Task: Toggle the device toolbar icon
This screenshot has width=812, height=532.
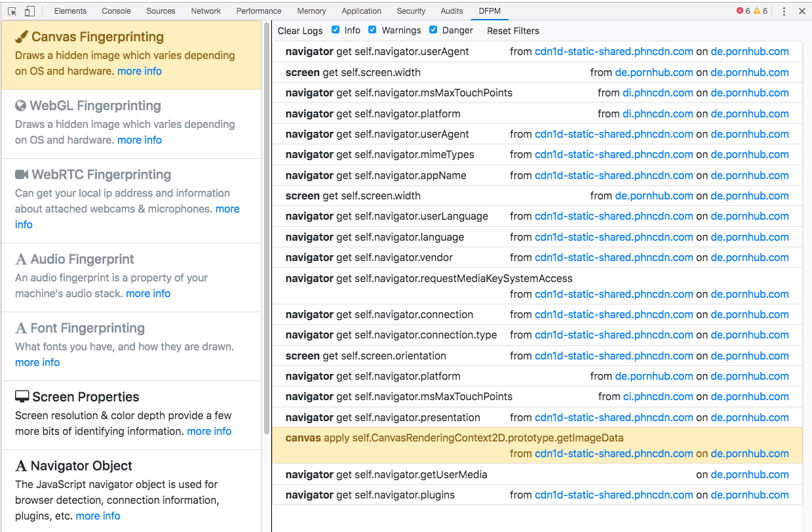Action: coord(29,11)
